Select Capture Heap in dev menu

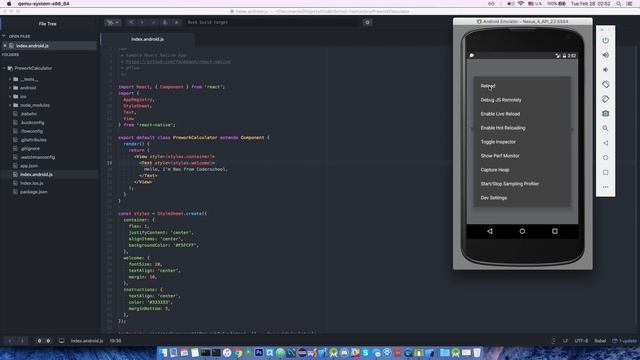pyautogui.click(x=522, y=170)
